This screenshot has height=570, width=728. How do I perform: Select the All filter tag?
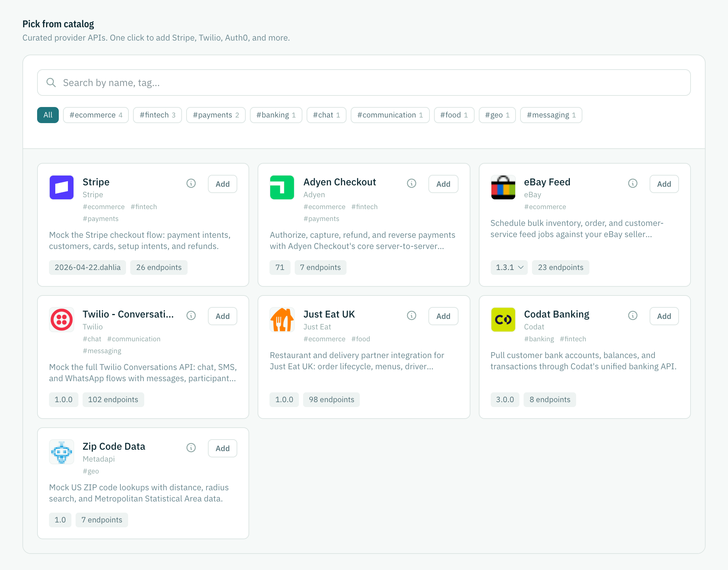(x=48, y=115)
